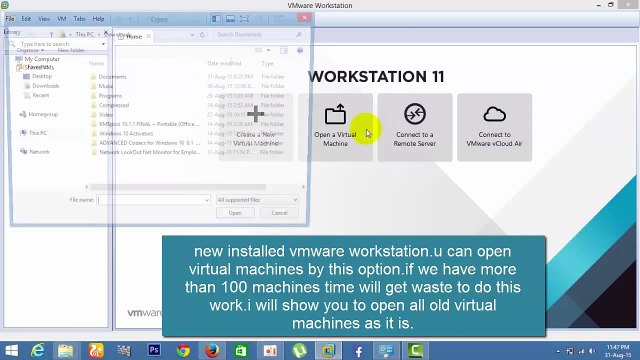Viewport: 640px width, 360px height.
Task: Open the Help menu
Action: click(98, 19)
